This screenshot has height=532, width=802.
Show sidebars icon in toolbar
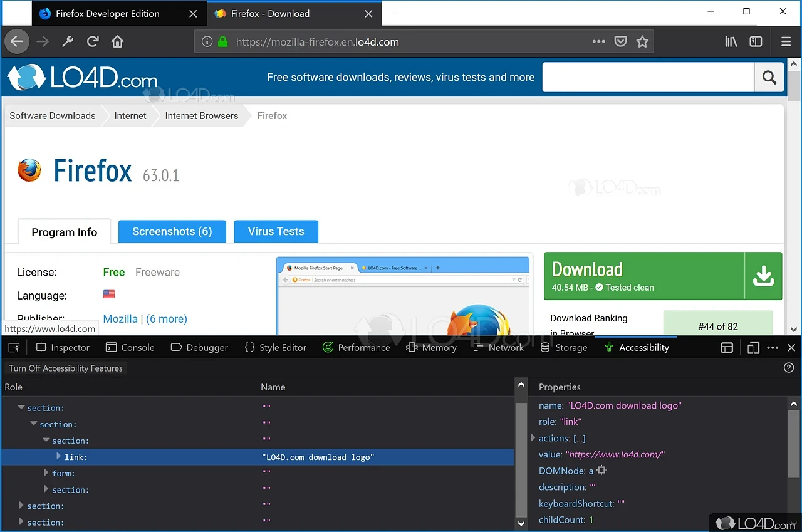(x=756, y=42)
